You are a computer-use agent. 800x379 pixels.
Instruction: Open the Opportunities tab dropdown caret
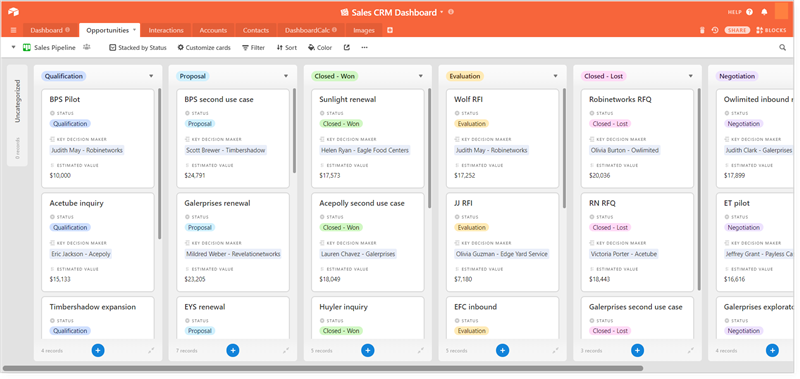point(134,30)
